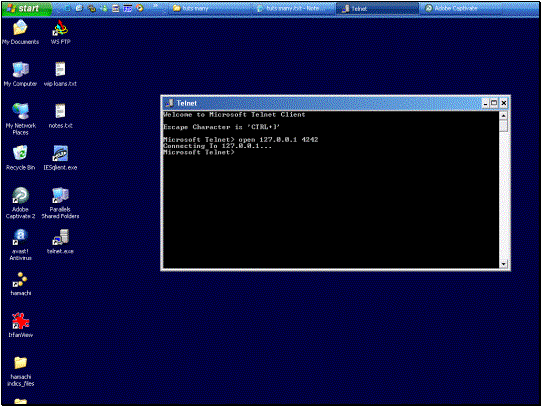Open the Start menu
The width and height of the screenshot is (541, 406).
27,8
